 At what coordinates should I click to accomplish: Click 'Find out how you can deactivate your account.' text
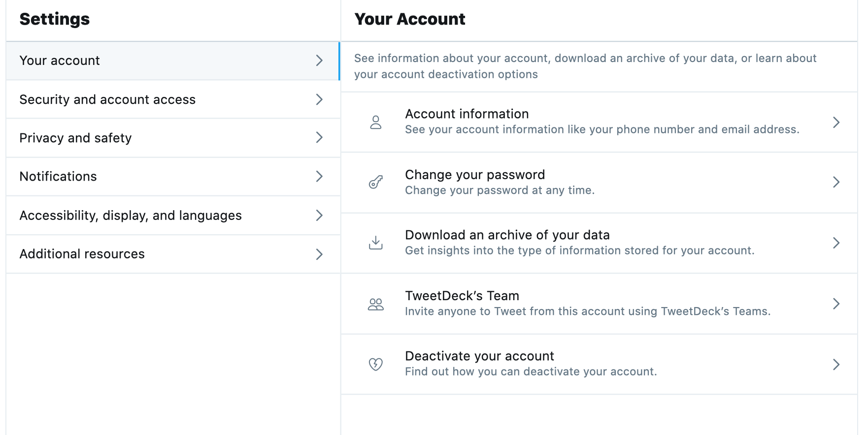pyautogui.click(x=531, y=372)
